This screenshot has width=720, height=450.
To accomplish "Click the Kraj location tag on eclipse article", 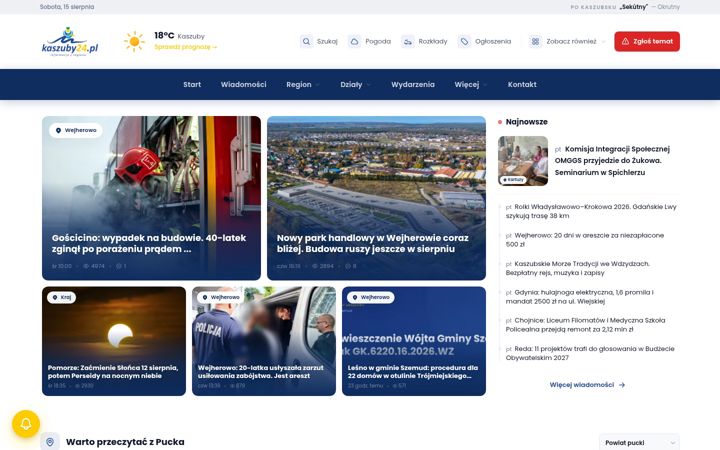I will (62, 297).
